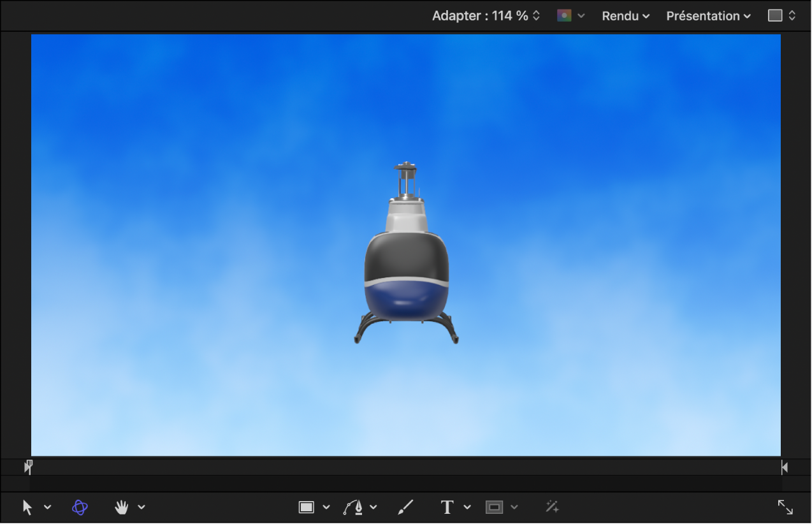
Task: Expand the arrow tool options chevron
Action: 48,507
